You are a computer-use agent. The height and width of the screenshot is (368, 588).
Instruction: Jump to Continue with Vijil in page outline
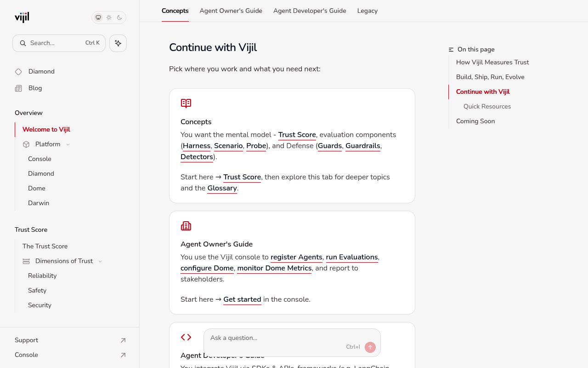click(483, 92)
